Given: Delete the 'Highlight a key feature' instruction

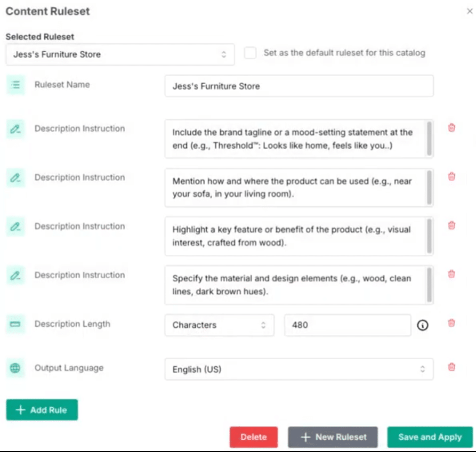Looking at the screenshot, I should 451,225.
